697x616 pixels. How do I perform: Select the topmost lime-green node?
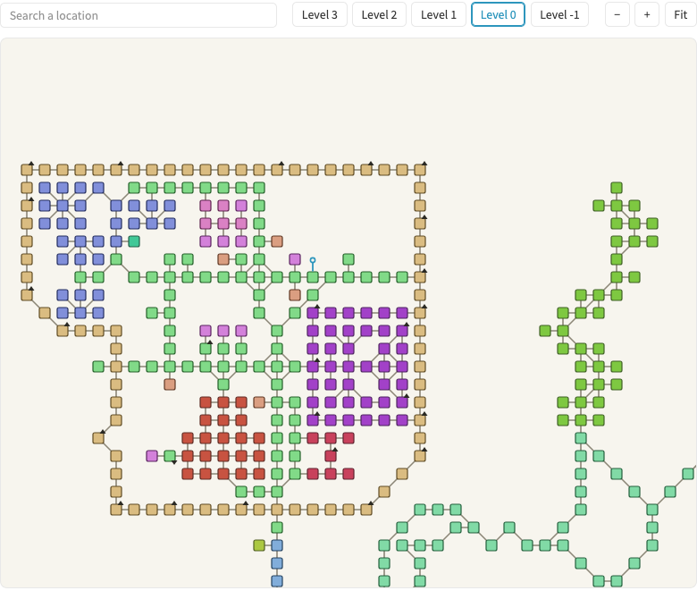(x=616, y=188)
